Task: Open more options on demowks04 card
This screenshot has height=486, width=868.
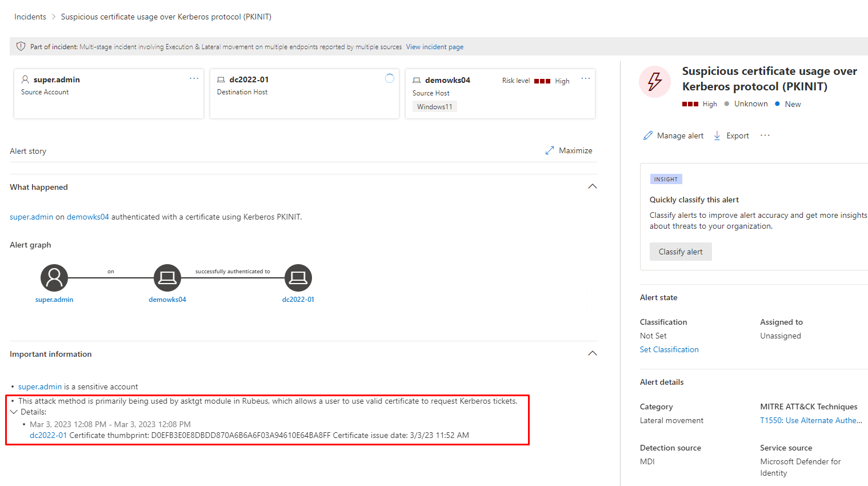Action: click(x=586, y=79)
